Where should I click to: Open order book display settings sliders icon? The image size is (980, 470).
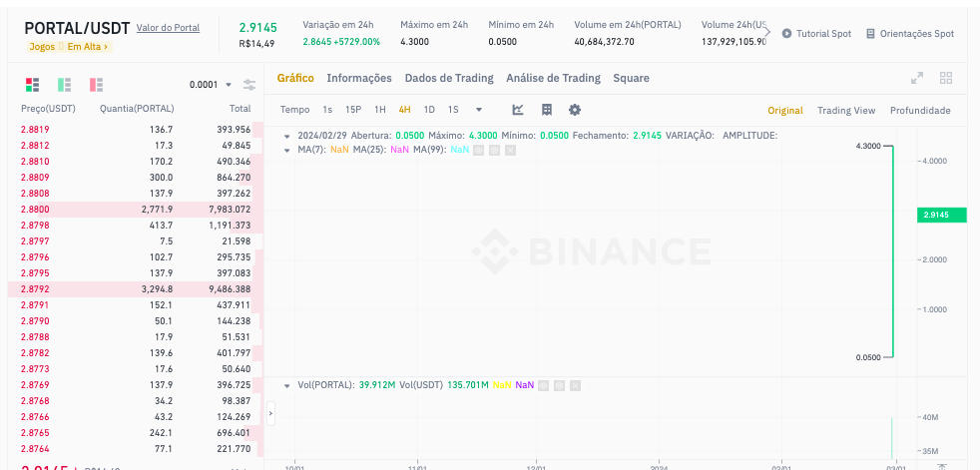(249, 85)
